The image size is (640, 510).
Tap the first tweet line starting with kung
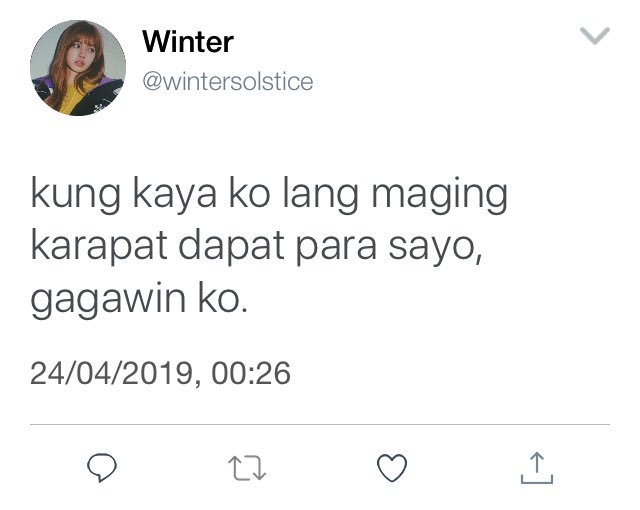(269, 195)
